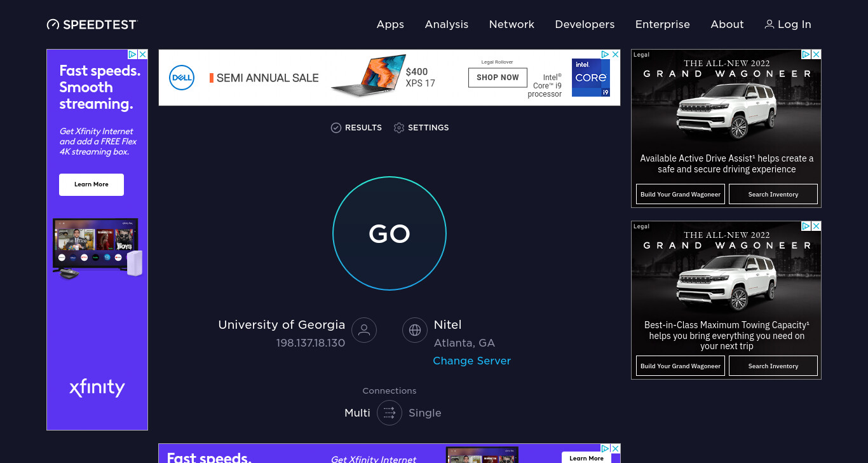Click the AdChoices icon on the bottom Wagoneer ad

[806, 226]
